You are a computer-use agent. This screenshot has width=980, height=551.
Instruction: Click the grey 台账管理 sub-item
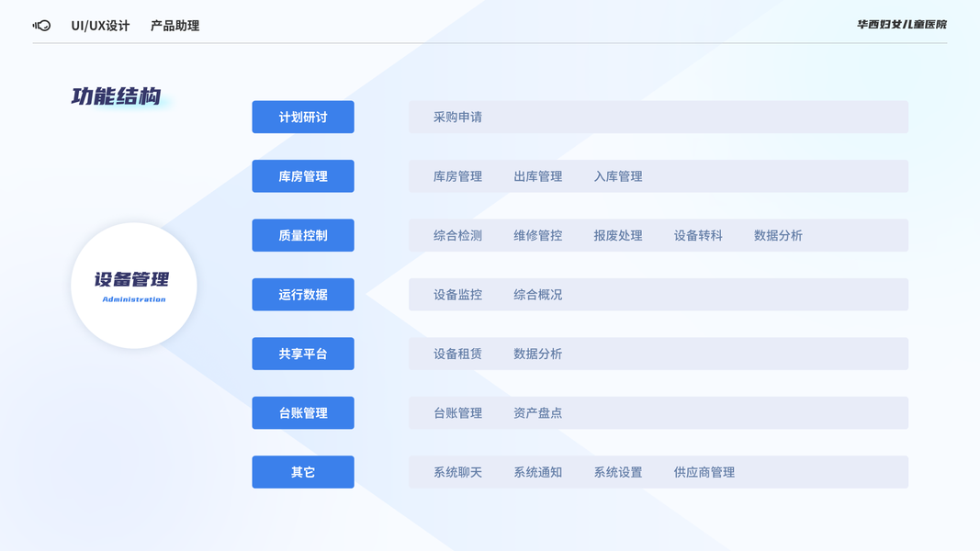tap(457, 413)
